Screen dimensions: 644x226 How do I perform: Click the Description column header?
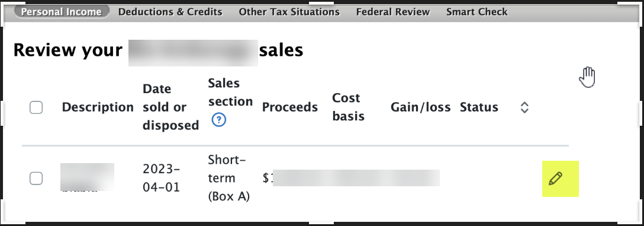tap(98, 107)
